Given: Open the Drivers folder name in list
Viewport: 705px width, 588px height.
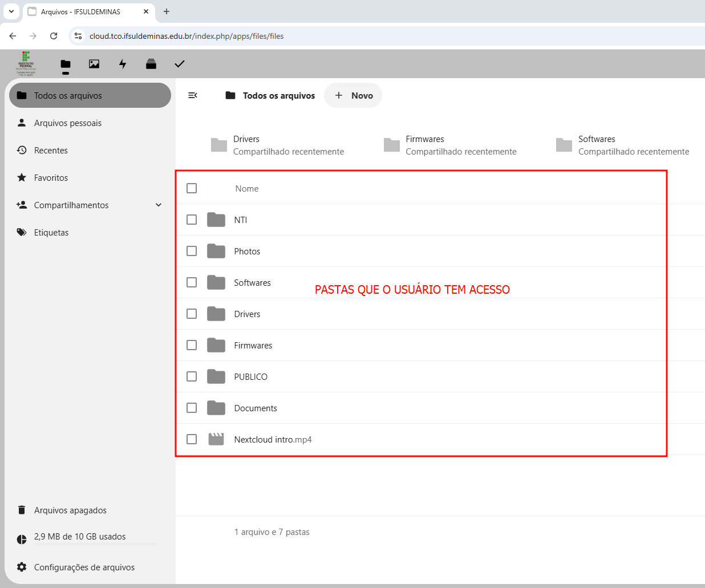Looking at the screenshot, I should [247, 314].
